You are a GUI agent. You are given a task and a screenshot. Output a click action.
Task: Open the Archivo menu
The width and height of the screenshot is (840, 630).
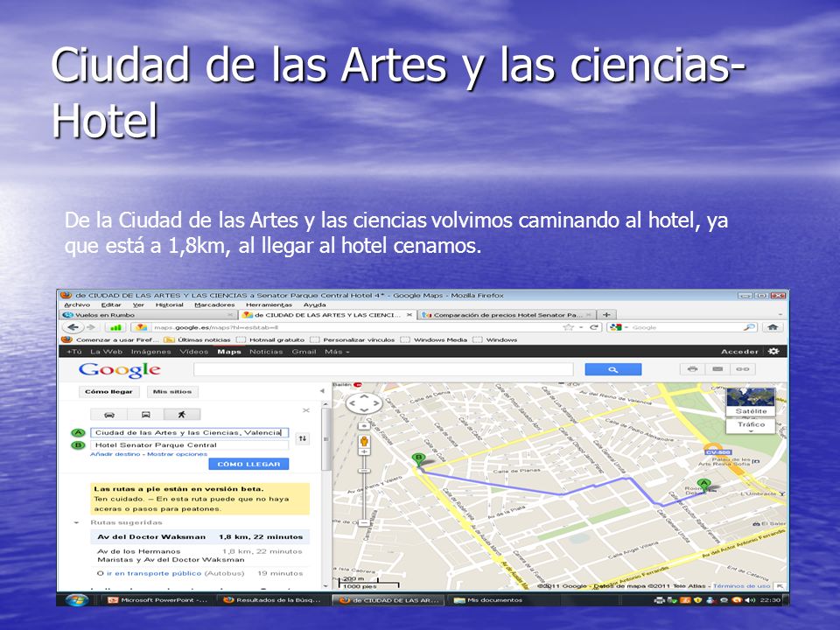(x=77, y=304)
